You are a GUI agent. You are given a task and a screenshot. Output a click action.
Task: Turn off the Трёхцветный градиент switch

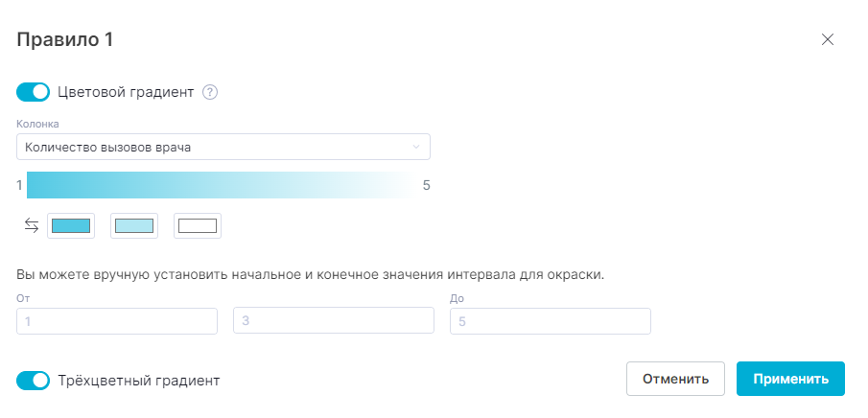pos(34,381)
